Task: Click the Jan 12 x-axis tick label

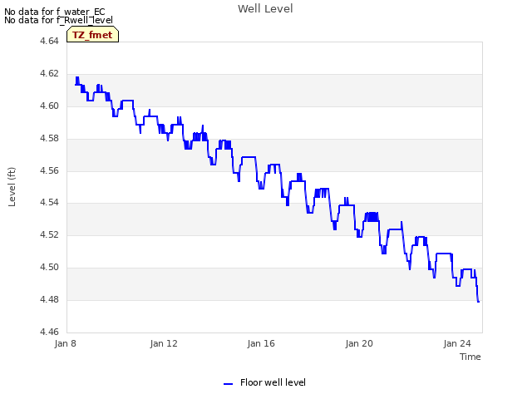Action: click(x=164, y=343)
